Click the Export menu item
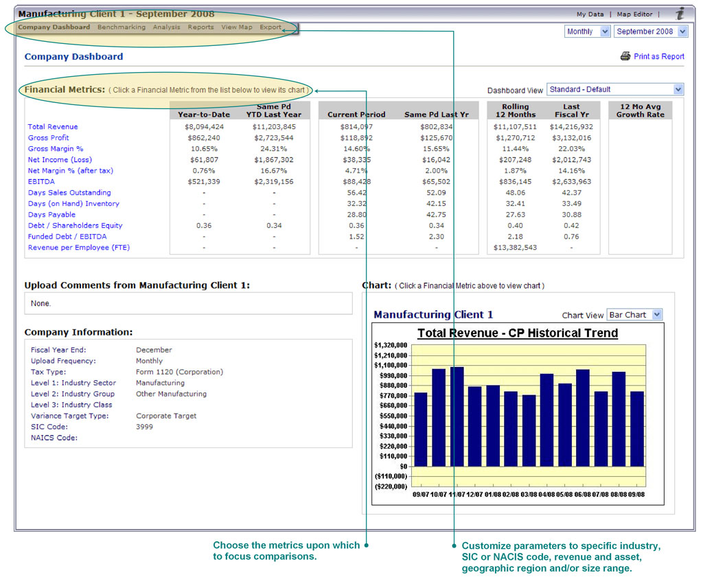 coord(270,27)
